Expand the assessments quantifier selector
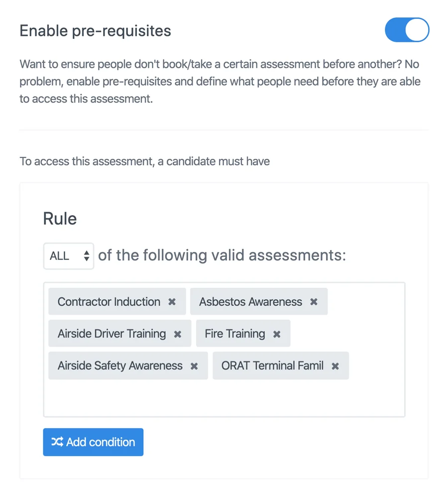 click(68, 255)
